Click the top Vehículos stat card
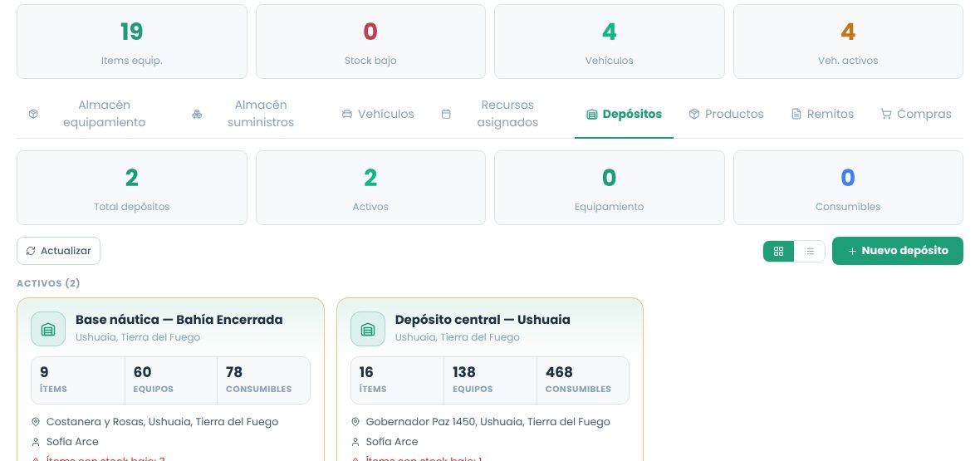The height and width of the screenshot is (461, 980). coord(610,42)
